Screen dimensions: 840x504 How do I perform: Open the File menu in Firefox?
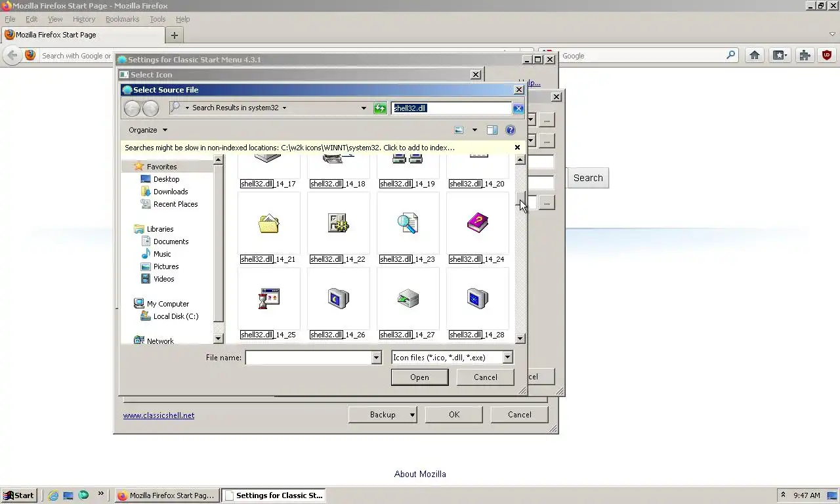(x=10, y=19)
